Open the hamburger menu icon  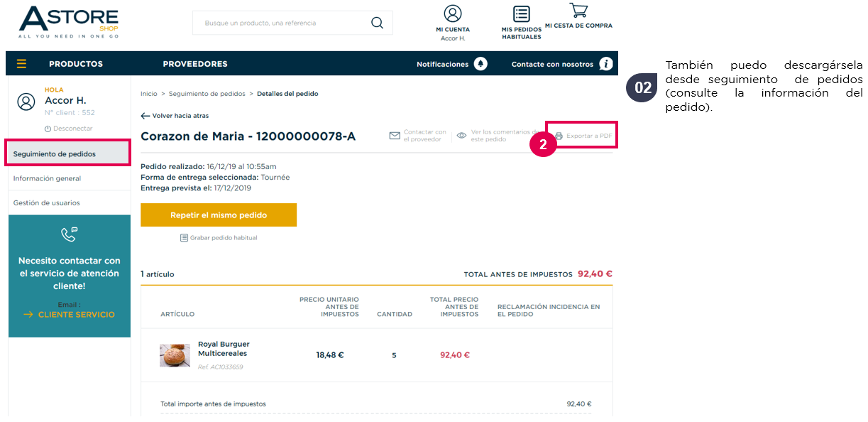click(x=21, y=64)
